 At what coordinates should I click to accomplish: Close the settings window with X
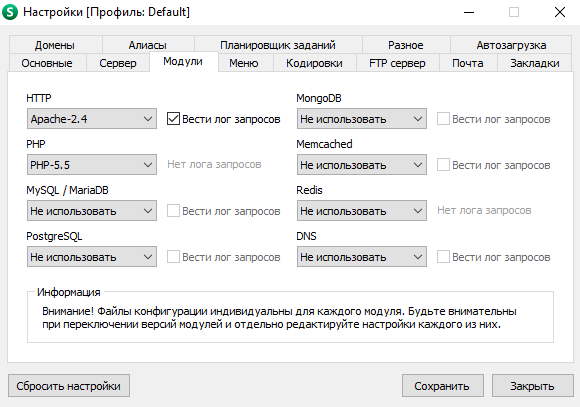coord(560,12)
